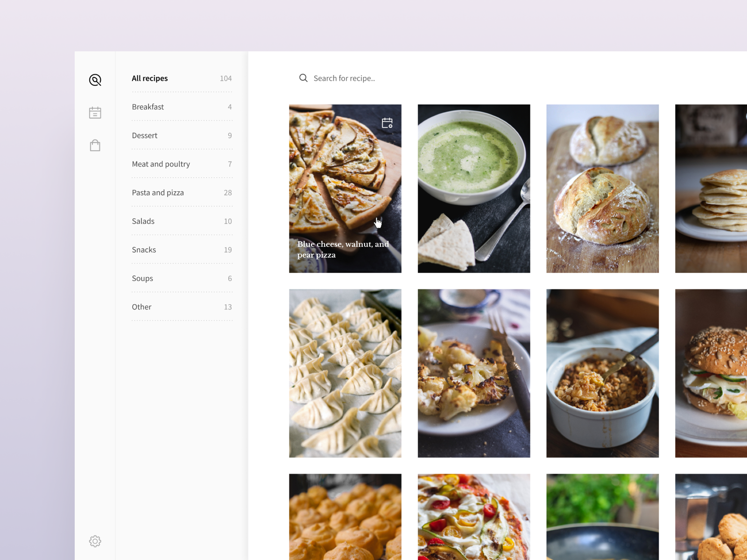Focus the Search for recipe field

point(344,78)
